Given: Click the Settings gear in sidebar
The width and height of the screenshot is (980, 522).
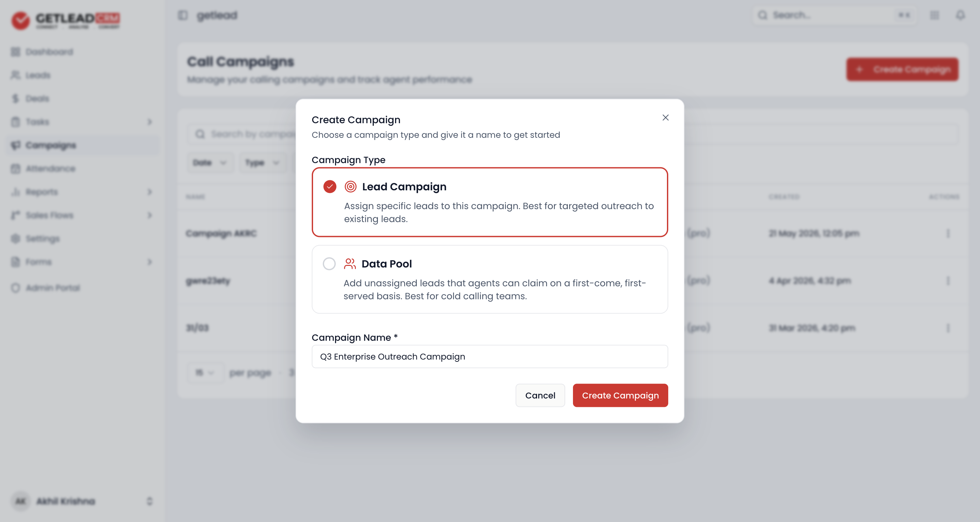Looking at the screenshot, I should 15,239.
